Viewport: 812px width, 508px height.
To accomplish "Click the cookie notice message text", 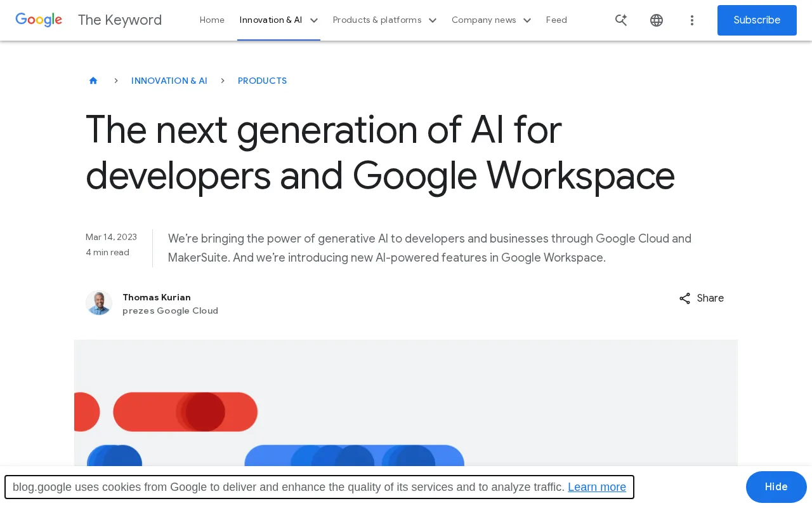I will [x=289, y=487].
